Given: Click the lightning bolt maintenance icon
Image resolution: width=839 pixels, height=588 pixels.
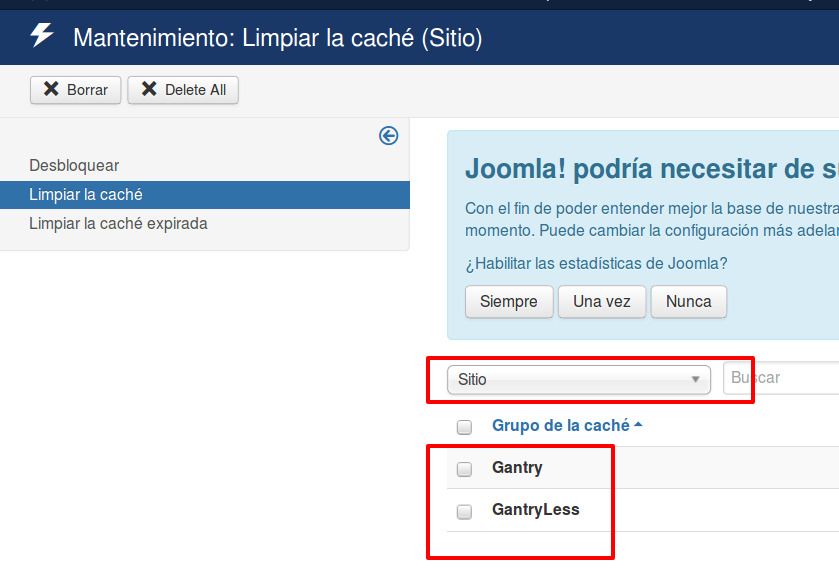Looking at the screenshot, I should point(42,35).
